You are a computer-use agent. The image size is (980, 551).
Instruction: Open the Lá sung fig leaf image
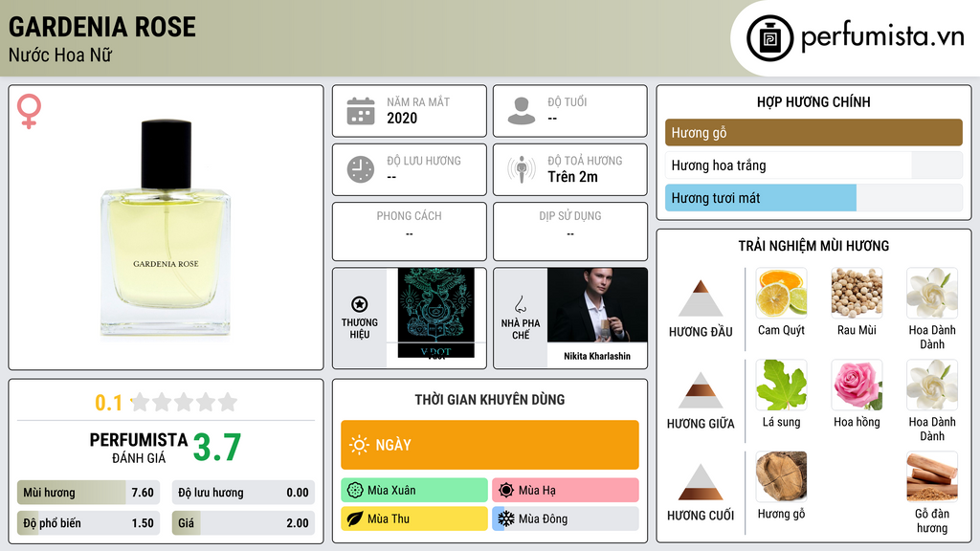781,385
